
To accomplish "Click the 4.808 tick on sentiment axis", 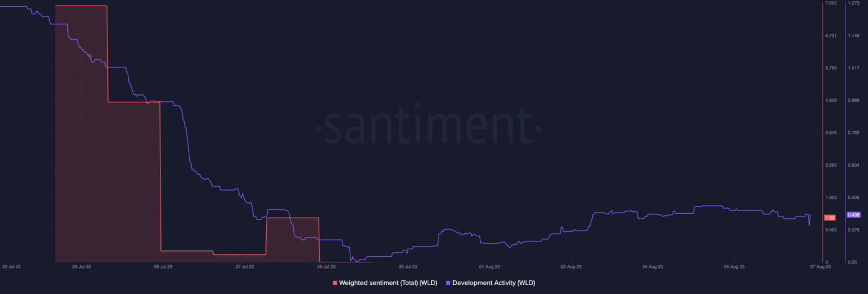I will point(831,101).
